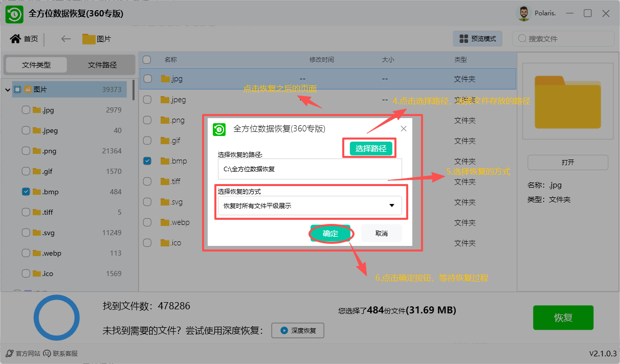Click the green recovery app logo in title bar
The height and width of the screenshot is (364, 620).
pos(14,14)
